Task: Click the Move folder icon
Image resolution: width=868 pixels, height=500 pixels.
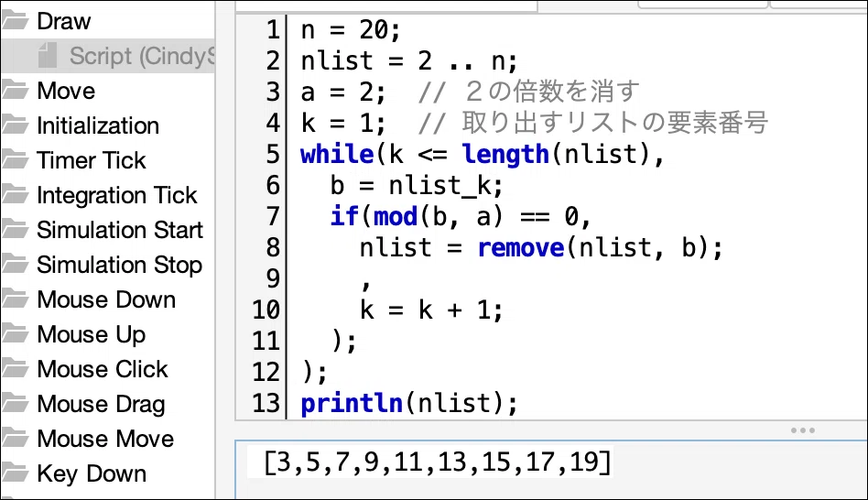Action: (x=15, y=91)
